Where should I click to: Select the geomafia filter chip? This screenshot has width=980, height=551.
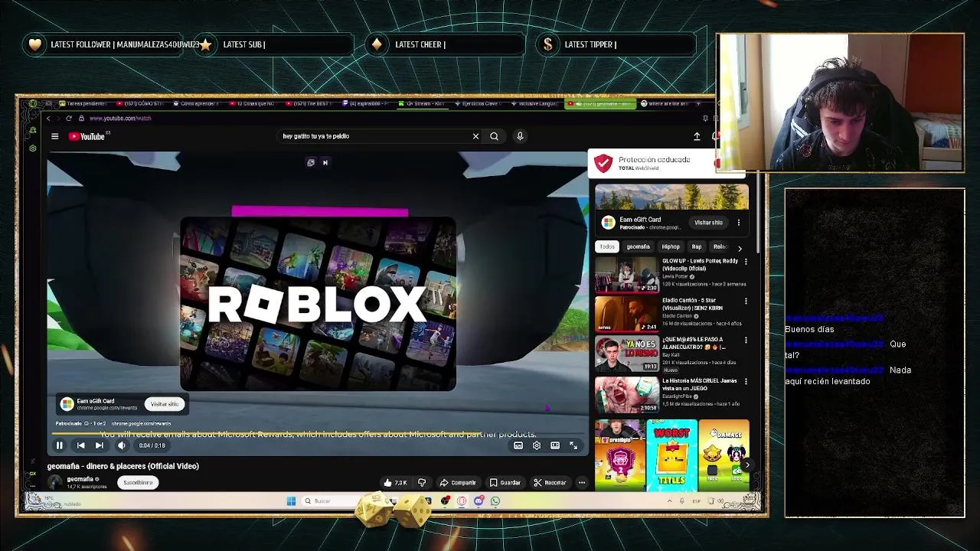(638, 246)
